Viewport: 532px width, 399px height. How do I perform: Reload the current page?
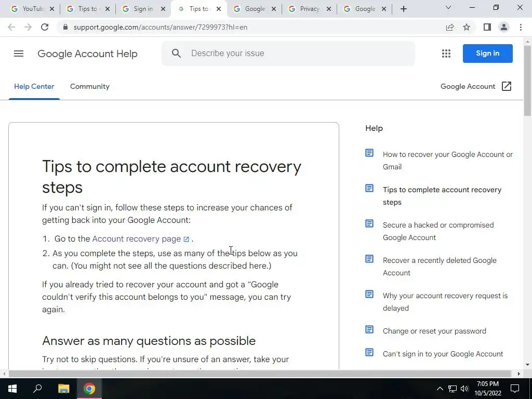(45, 27)
